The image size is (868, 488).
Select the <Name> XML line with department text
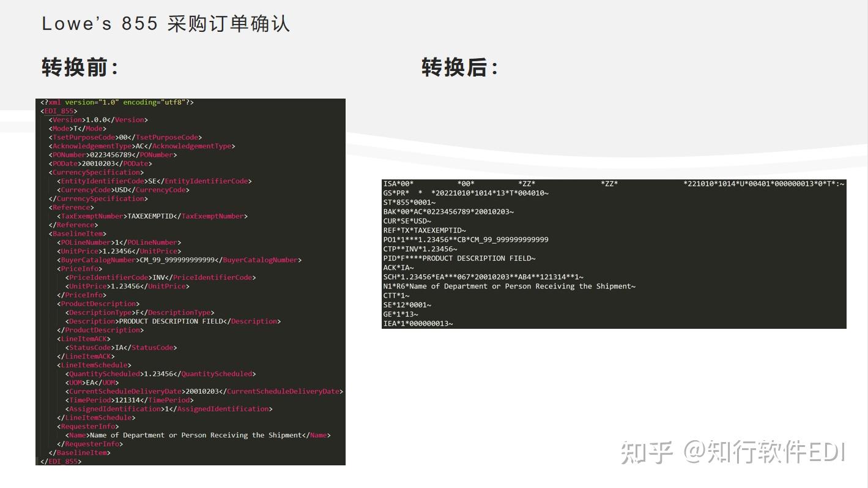[x=198, y=435]
